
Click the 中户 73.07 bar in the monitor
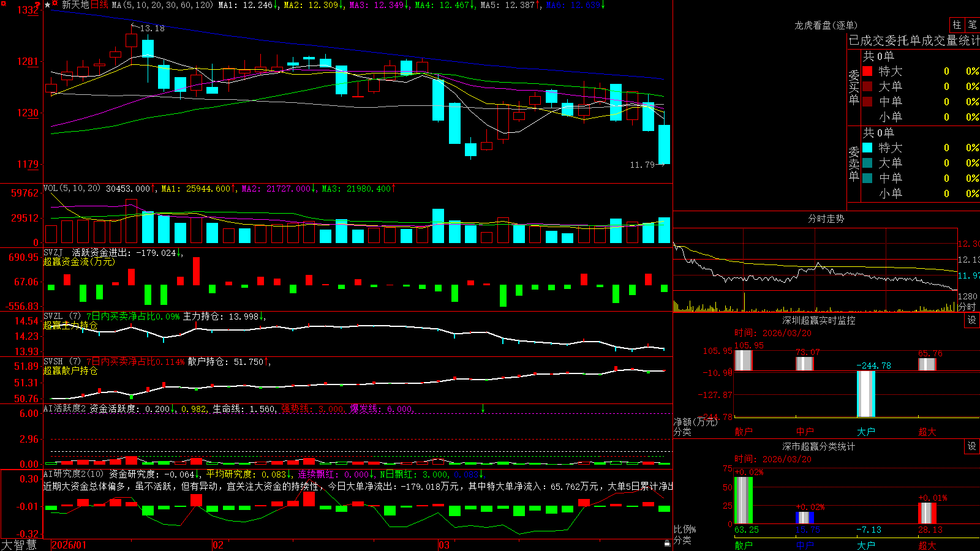click(805, 364)
